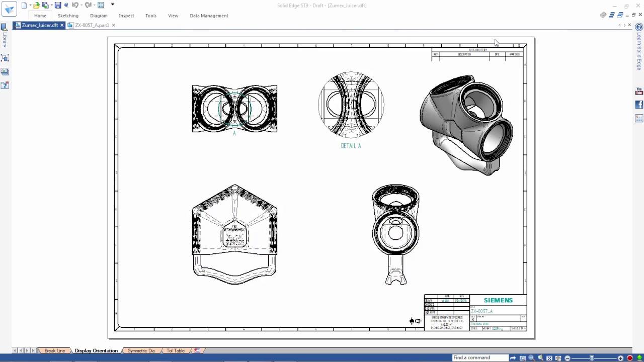The height and width of the screenshot is (362, 644).
Task: Click the zoom out minus button
Action: 568,358
